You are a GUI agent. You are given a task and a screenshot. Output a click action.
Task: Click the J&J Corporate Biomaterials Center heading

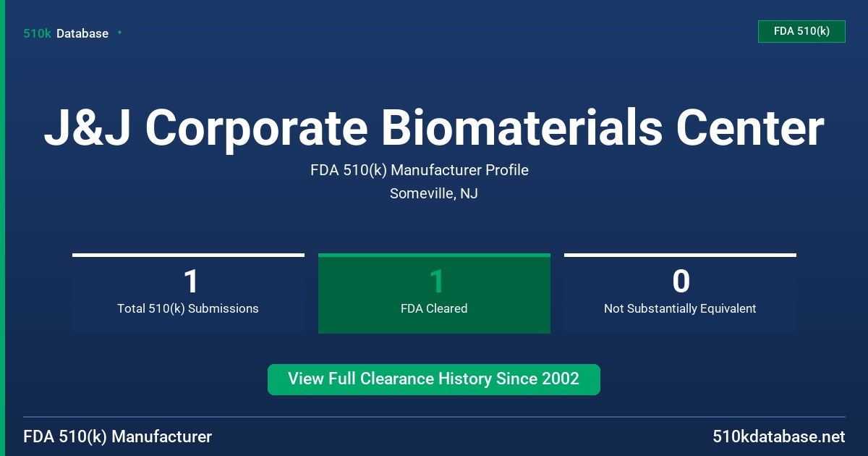pos(434,127)
